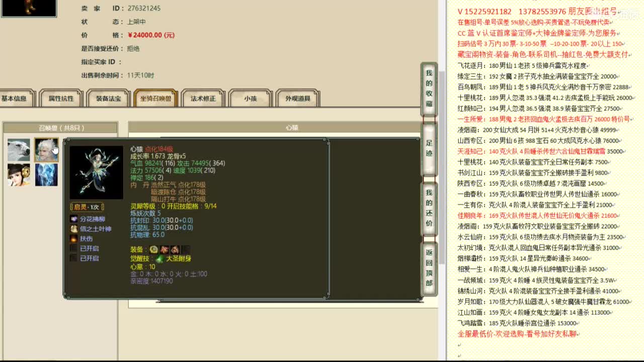
Task: Click the 太初幻境 listing line
Action: [540, 248]
